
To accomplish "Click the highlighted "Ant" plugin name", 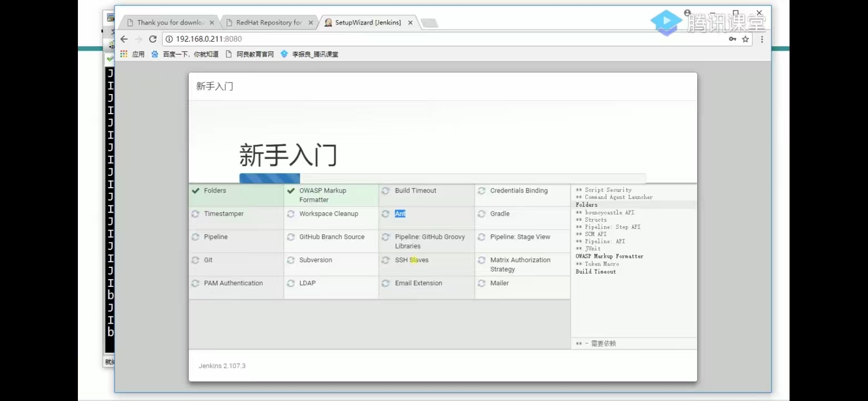I will pyautogui.click(x=400, y=214).
